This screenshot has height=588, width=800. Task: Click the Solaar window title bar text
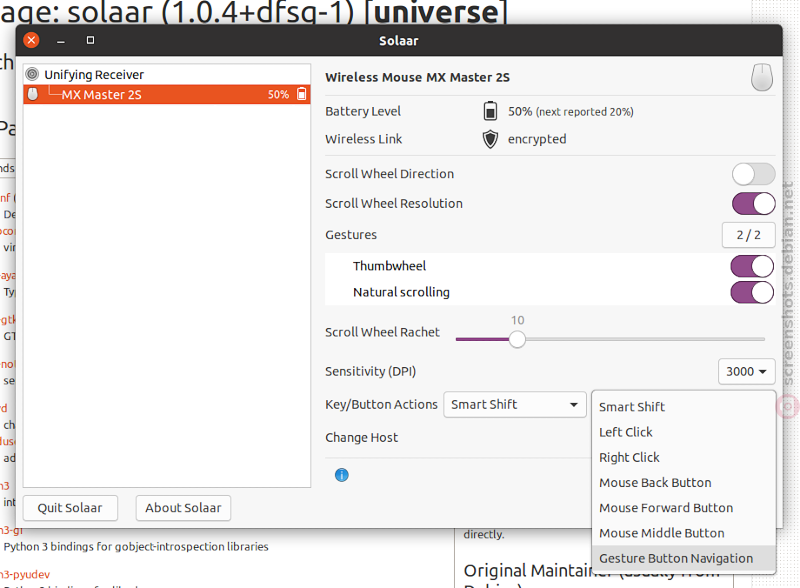398,41
